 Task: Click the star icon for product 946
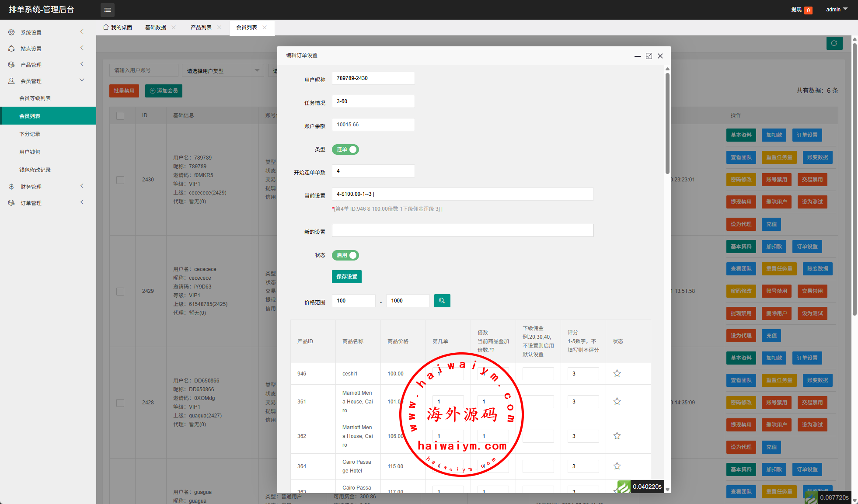click(x=617, y=373)
